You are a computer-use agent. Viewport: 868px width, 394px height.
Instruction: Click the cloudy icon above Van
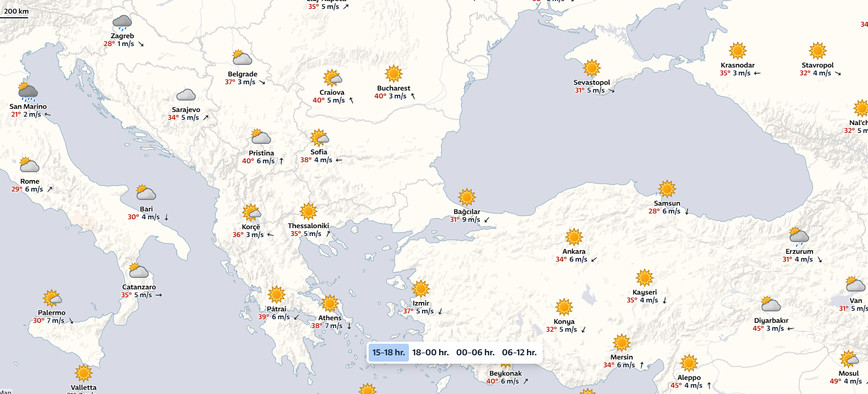point(855,285)
